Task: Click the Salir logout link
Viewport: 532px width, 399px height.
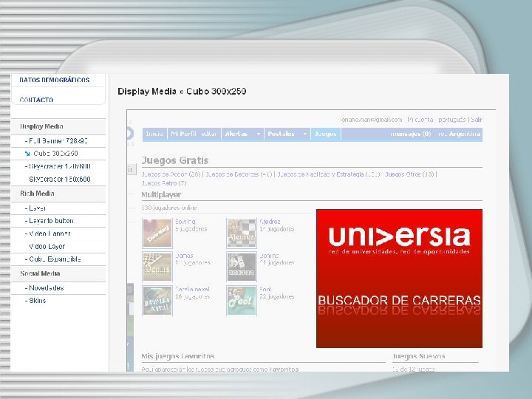Action: [x=477, y=120]
